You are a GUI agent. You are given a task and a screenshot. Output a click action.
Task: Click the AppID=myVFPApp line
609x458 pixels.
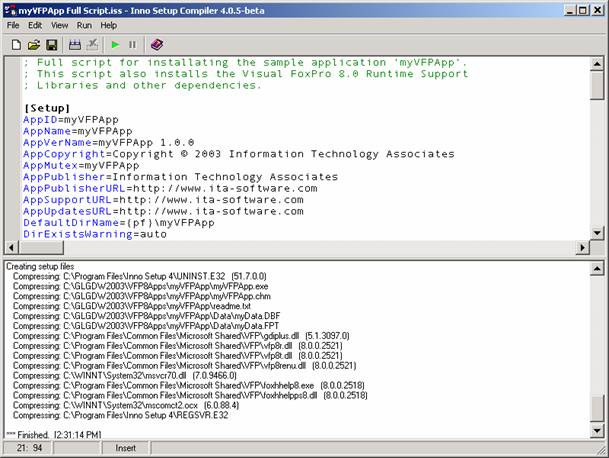point(71,120)
